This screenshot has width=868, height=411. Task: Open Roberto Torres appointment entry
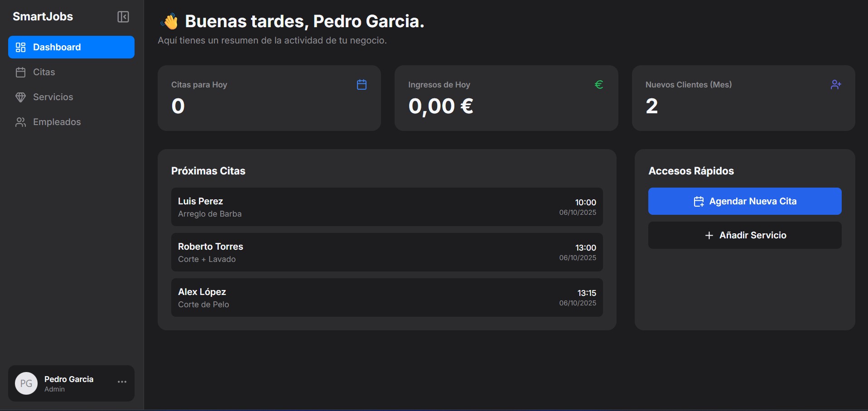pos(386,252)
